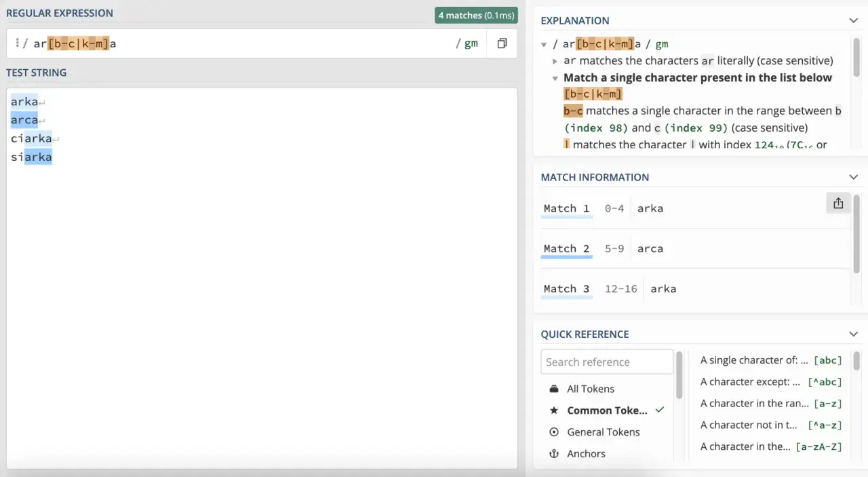Click the 'b-c' range token explanation
868x477 pixels.
tap(573, 111)
